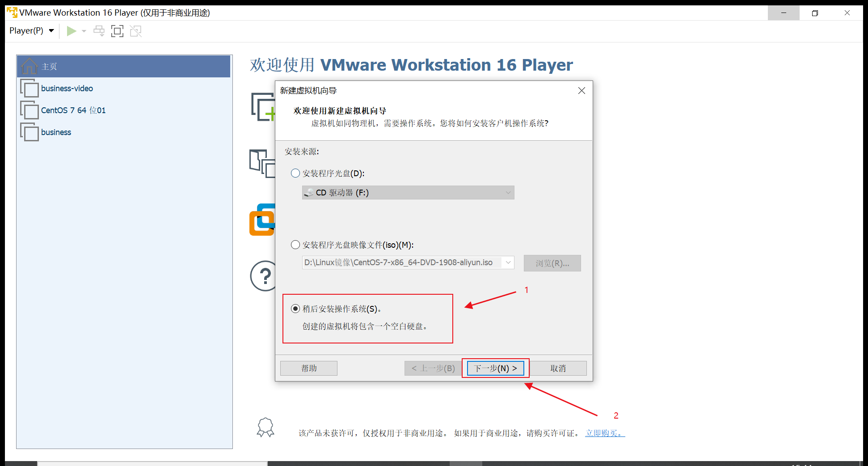This screenshot has height=466, width=868.
Task: Click the license ribbon badge icon
Action: [x=265, y=428]
